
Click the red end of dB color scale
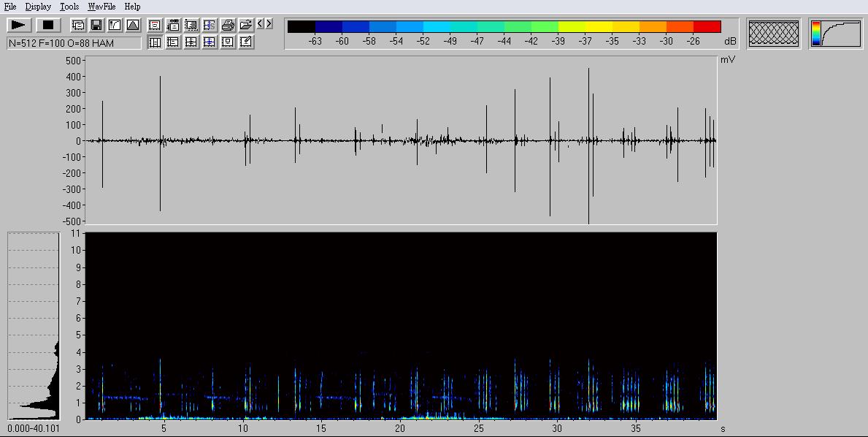707,27
